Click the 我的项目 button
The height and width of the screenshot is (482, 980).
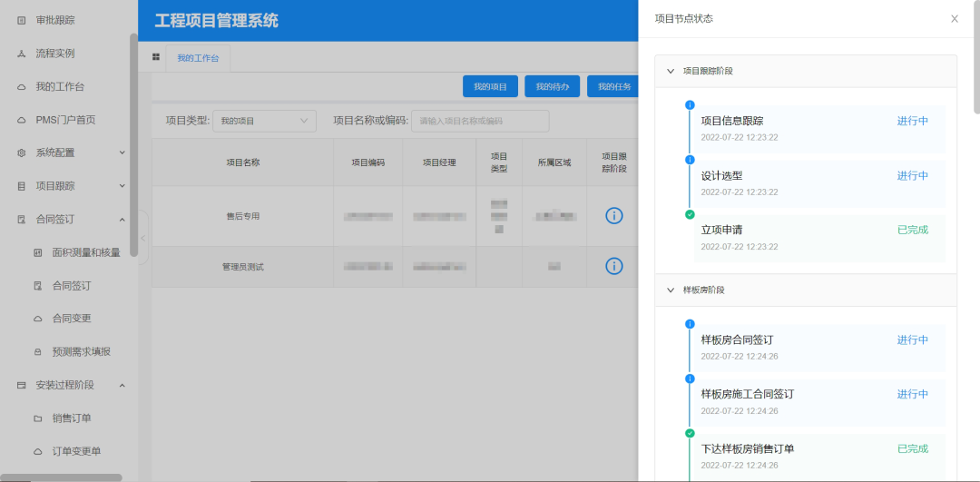point(490,87)
